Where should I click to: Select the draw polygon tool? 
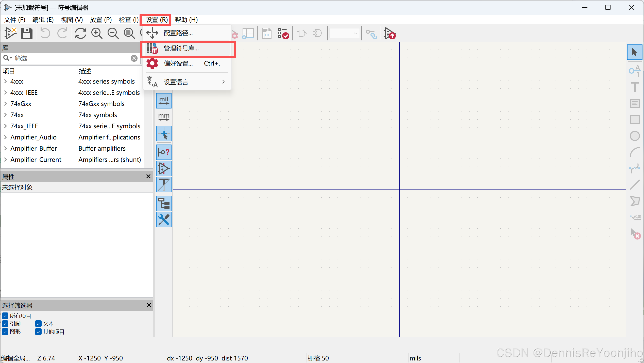635,201
